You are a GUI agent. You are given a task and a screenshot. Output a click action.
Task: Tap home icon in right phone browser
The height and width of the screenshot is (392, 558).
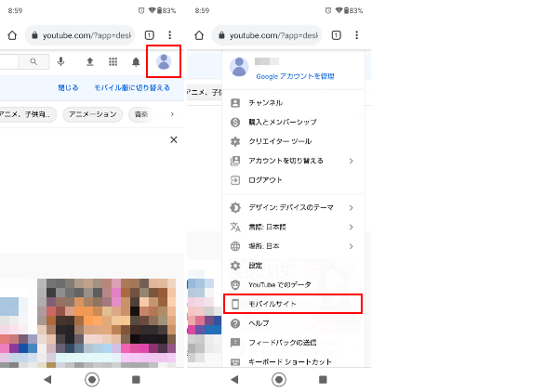tap(199, 35)
